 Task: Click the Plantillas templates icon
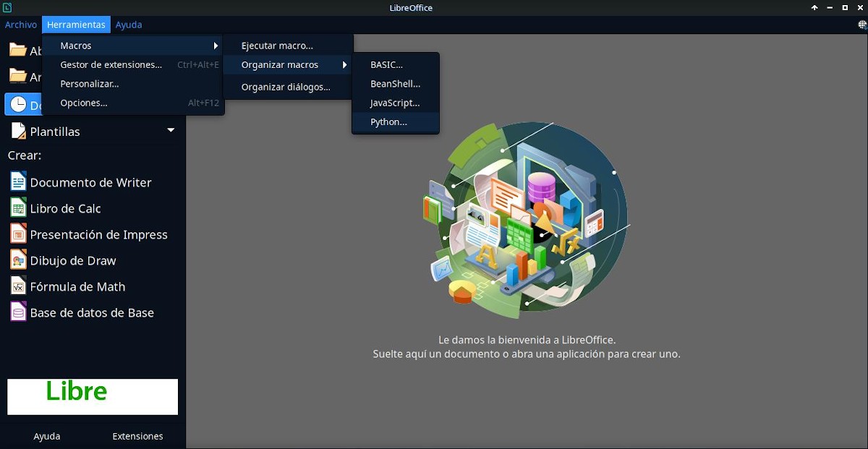(x=18, y=131)
